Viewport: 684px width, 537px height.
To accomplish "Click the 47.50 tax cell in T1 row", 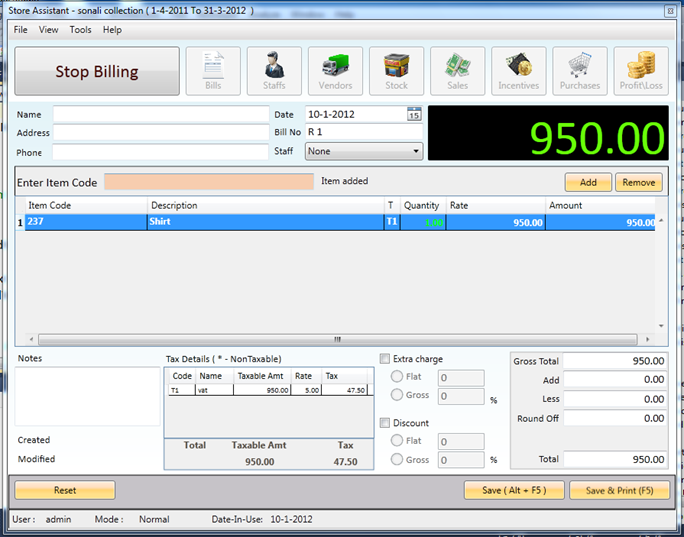I will [345, 390].
